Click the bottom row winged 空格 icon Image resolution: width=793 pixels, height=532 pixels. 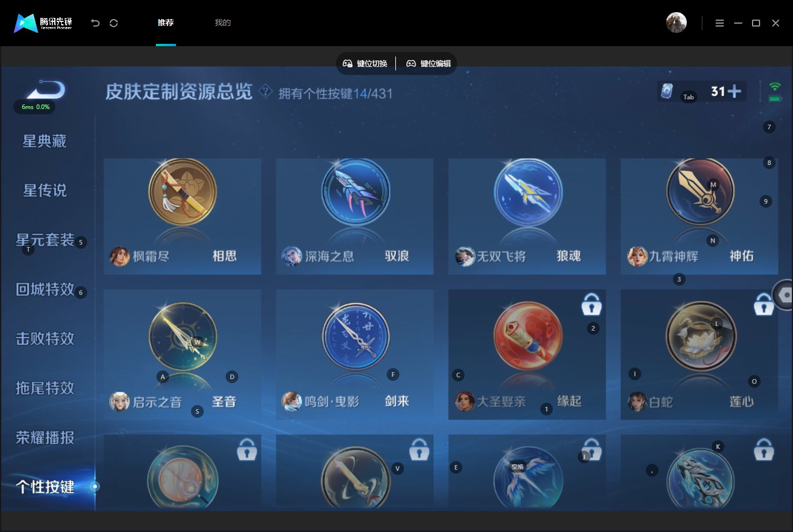(528, 478)
